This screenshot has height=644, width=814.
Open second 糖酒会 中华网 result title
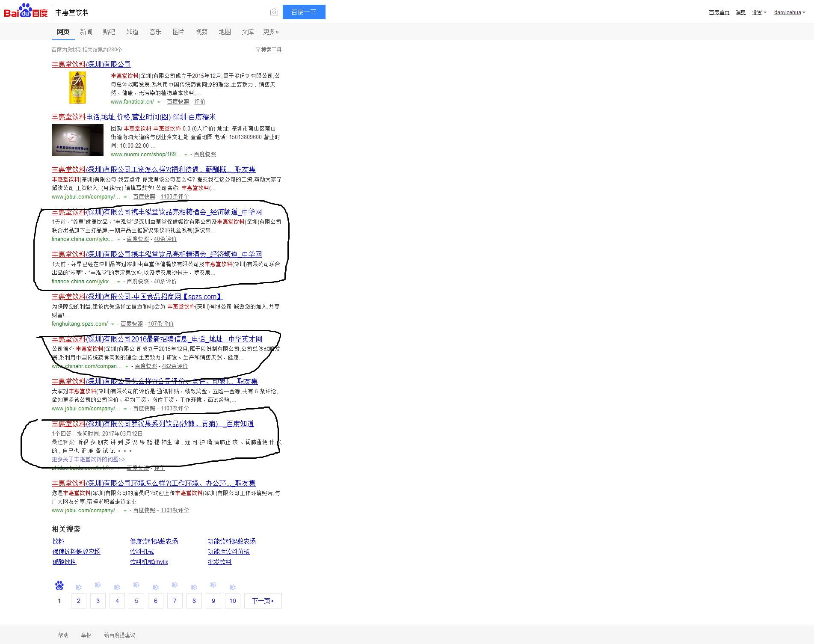click(157, 254)
